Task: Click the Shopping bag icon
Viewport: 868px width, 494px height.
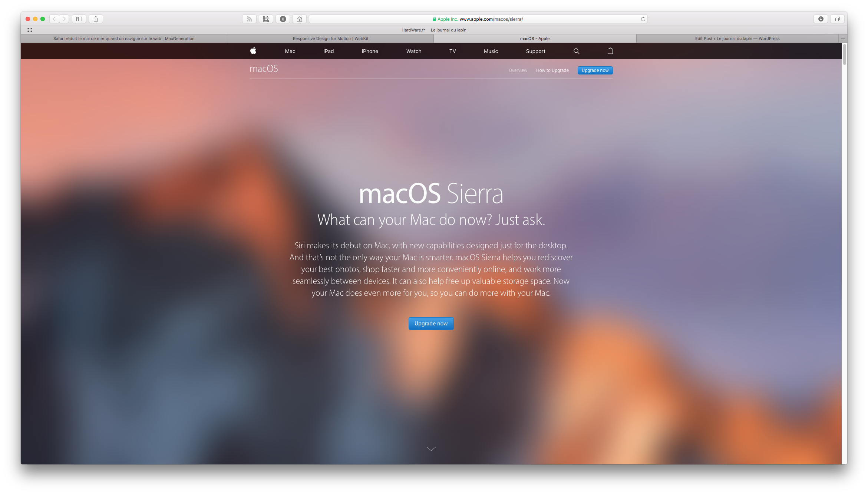Action: point(609,51)
